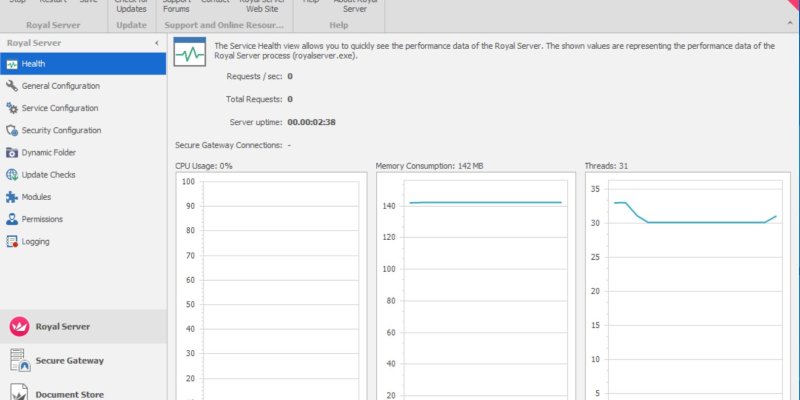
Task: Click the Permissions user icon
Action: coord(12,219)
